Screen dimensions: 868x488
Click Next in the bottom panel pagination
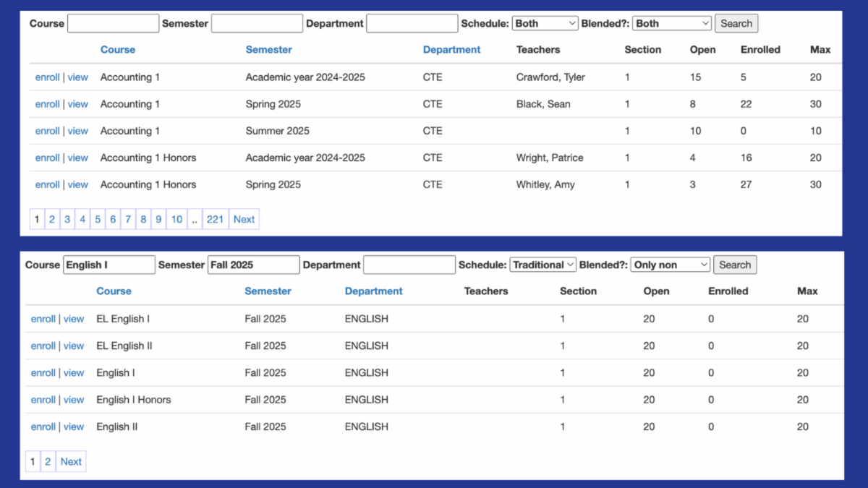tap(71, 461)
